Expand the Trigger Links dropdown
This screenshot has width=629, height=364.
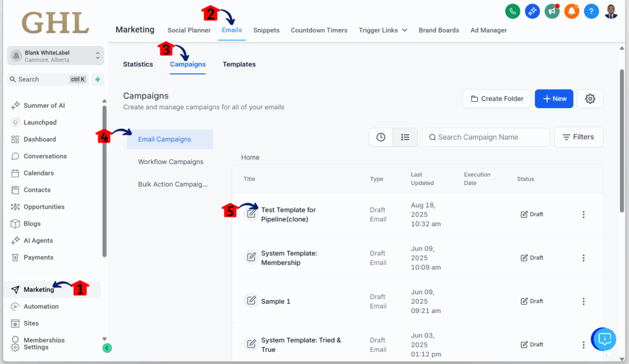point(383,30)
